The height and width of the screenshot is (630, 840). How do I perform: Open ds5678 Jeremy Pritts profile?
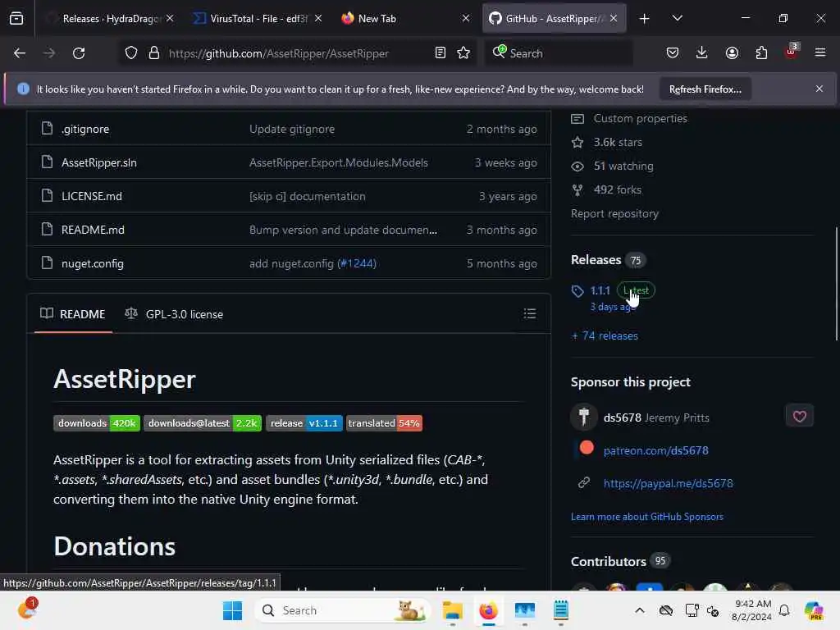coord(655,418)
